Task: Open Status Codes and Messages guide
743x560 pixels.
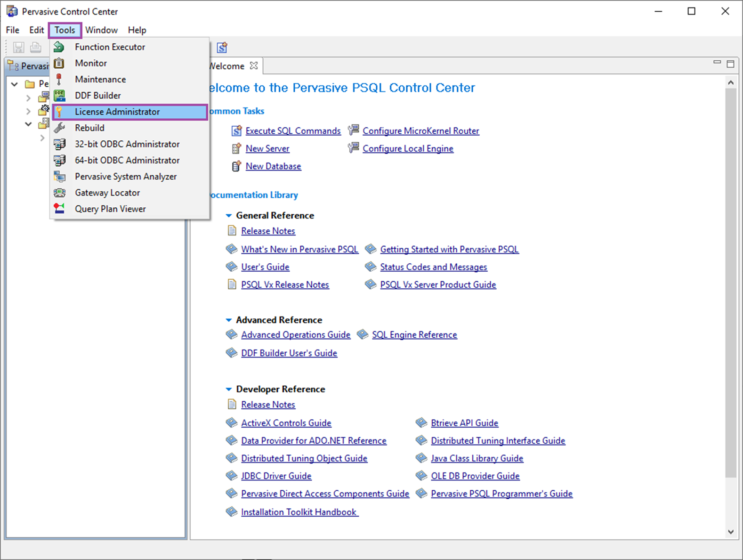Action: 434,267
